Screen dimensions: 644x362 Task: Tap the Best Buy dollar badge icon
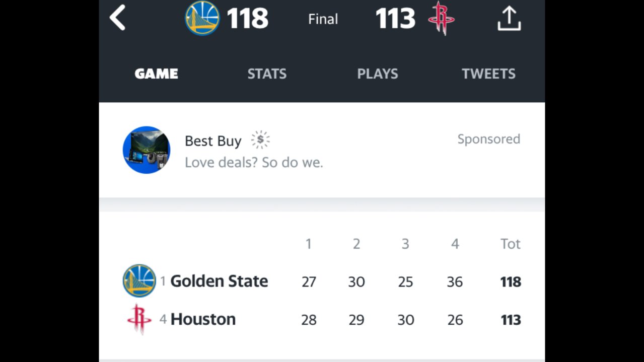coord(260,139)
